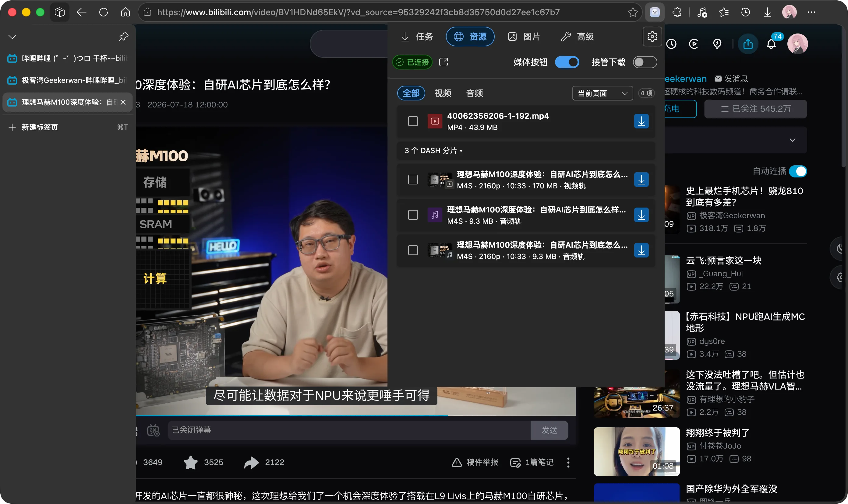Click 发消息 message link
The width and height of the screenshot is (848, 504).
pyautogui.click(x=731, y=79)
